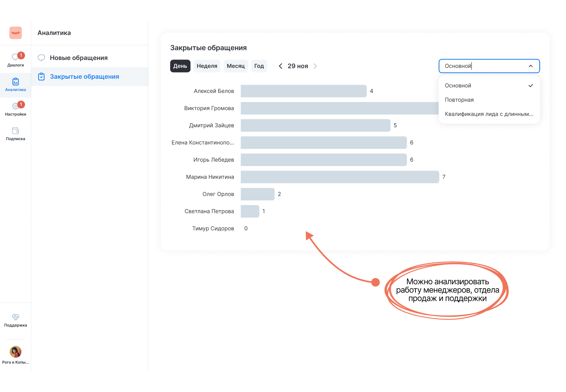Select the Аналитика sidebar icon
This screenshot has height=392, width=566.
[x=16, y=82]
